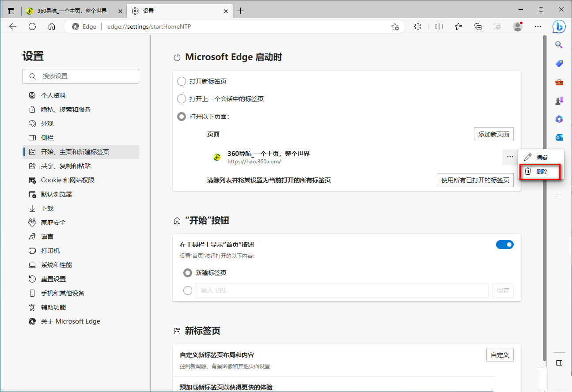
Task: Click the 自定义 button for new tab page
Action: tap(500, 355)
